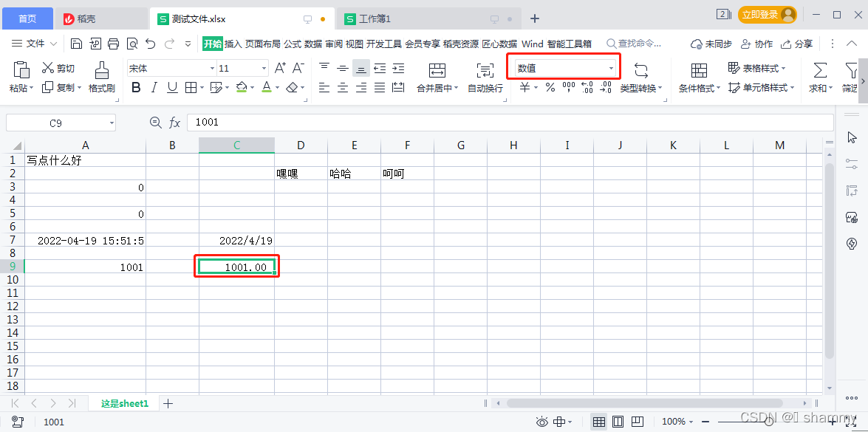Click the Sum sigma icon
Viewport: 868px width, 432px height.
(x=819, y=70)
